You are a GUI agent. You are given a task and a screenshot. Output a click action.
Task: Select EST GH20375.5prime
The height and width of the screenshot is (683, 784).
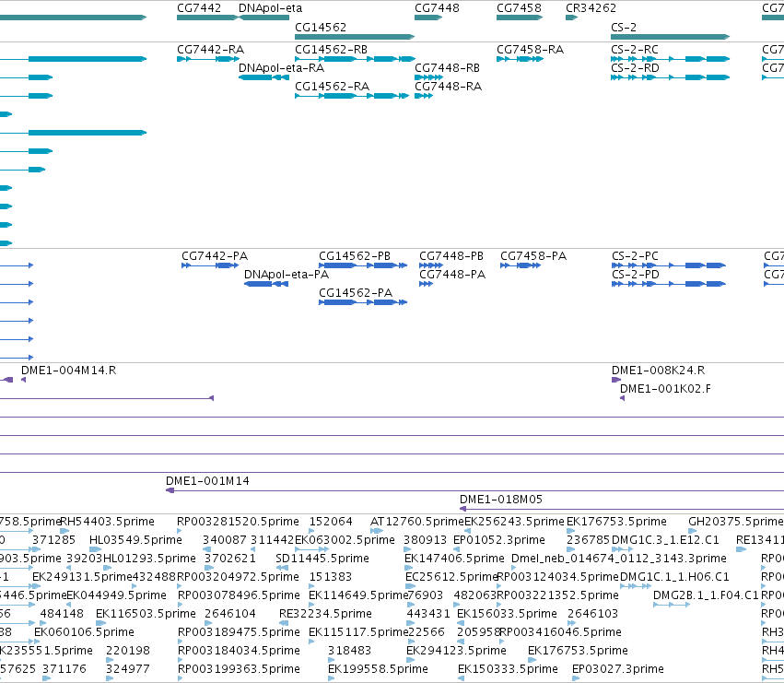735,522
